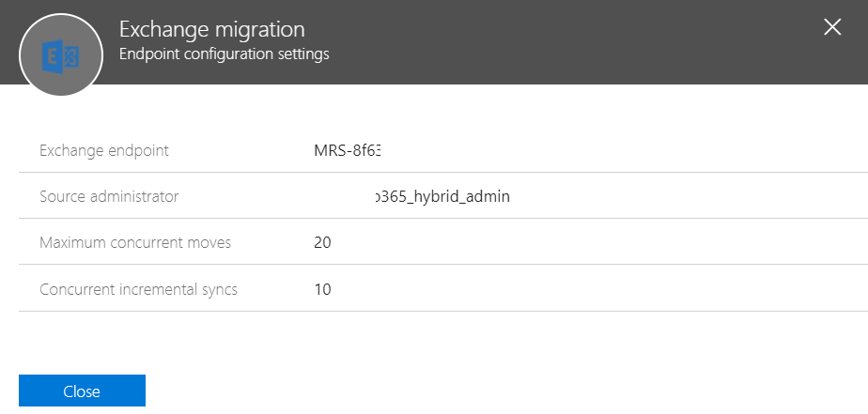Click the Exchange logo icon in header
The image size is (868, 414).
coord(61,55)
